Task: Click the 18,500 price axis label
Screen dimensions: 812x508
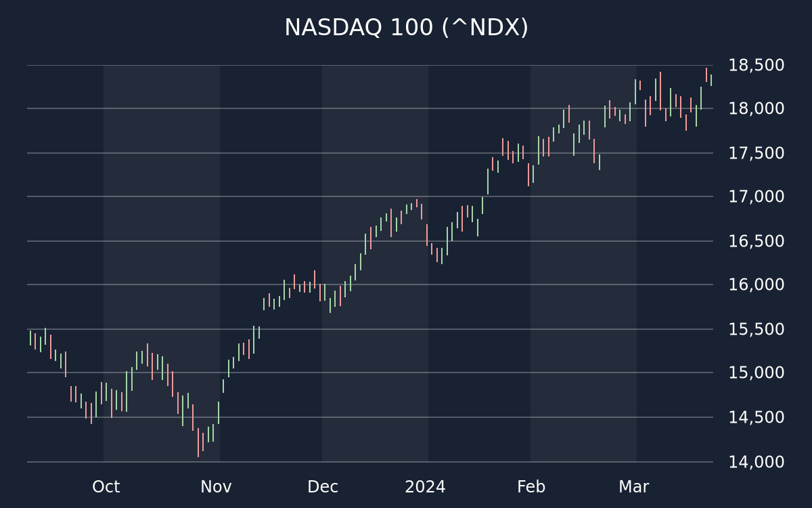Action: [x=756, y=66]
